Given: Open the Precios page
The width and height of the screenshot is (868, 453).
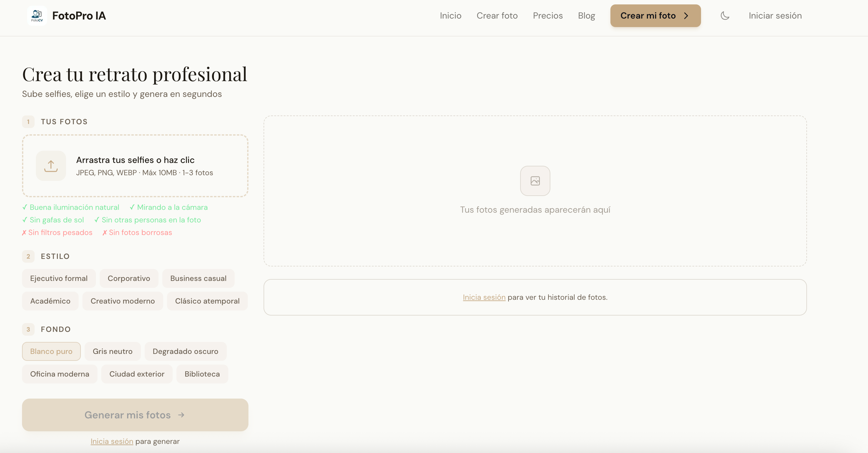Looking at the screenshot, I should [548, 15].
